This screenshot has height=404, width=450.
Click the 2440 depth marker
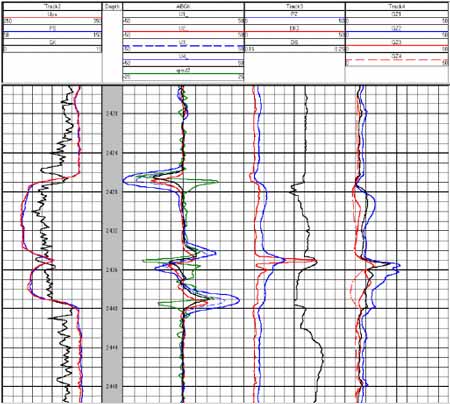point(113,309)
